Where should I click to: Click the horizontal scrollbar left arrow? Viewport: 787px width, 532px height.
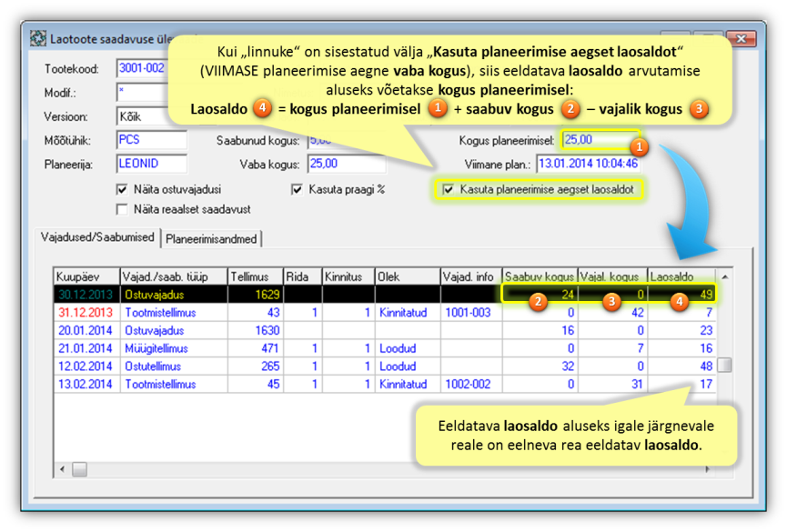pos(62,469)
